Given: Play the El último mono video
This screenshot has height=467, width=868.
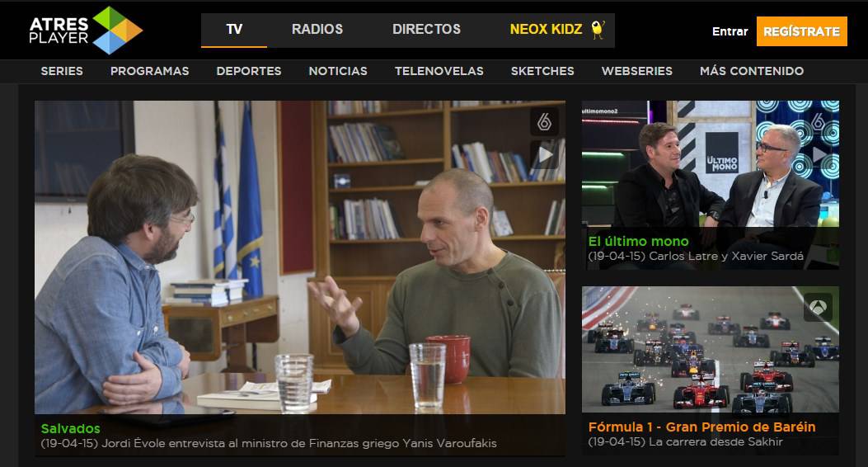Looking at the screenshot, I should (819, 154).
